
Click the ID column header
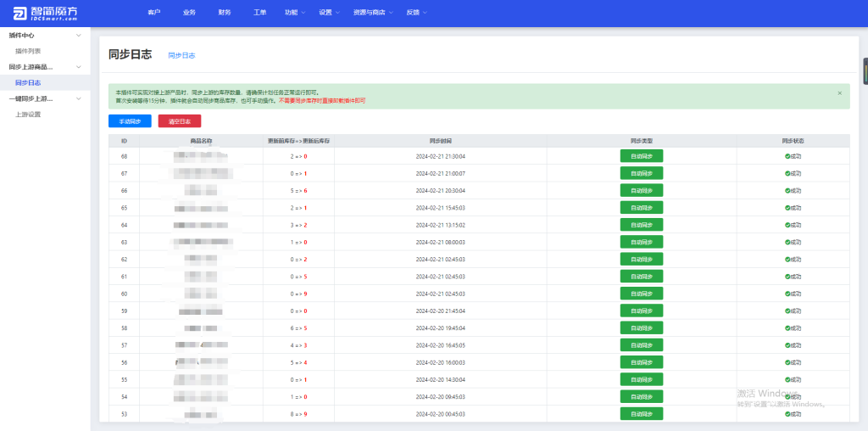click(x=124, y=142)
